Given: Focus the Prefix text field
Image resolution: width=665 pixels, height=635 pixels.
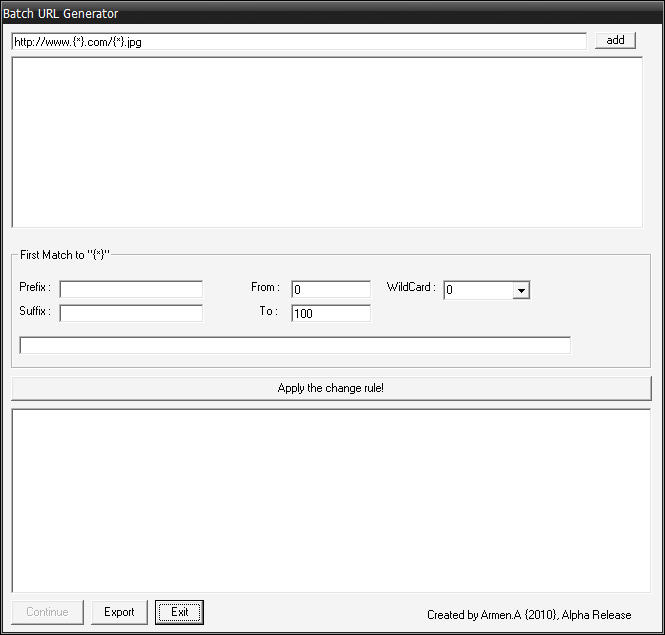Looking at the screenshot, I should [131, 289].
